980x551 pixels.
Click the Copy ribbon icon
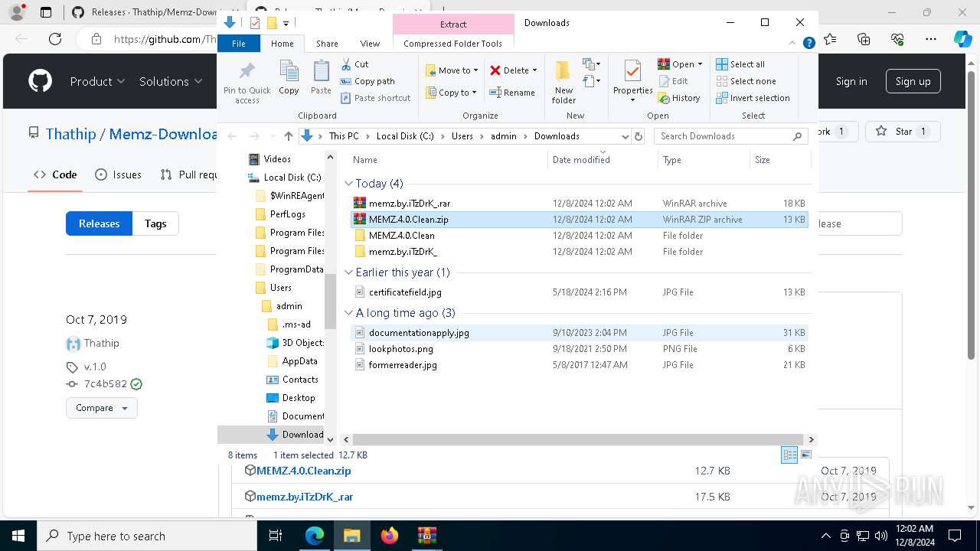click(289, 72)
